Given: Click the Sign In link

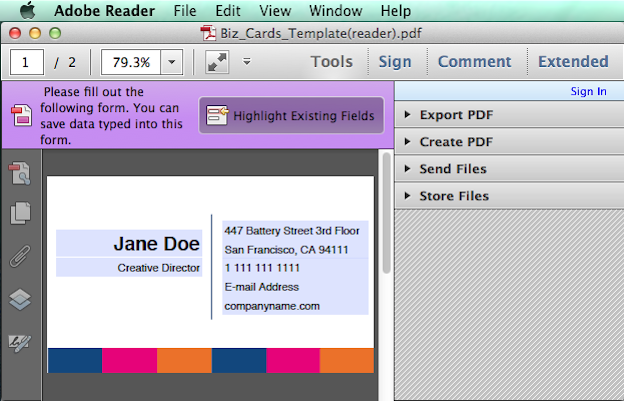Looking at the screenshot, I should [x=588, y=91].
